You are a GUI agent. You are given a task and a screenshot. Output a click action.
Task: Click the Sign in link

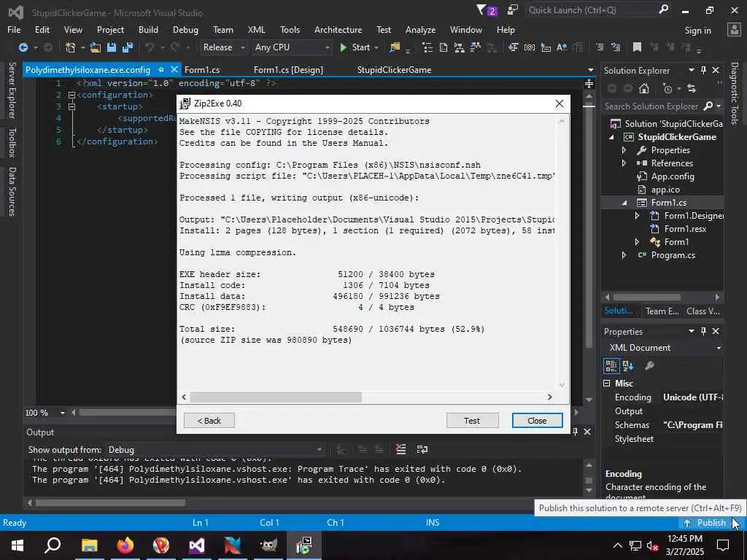coord(697,30)
